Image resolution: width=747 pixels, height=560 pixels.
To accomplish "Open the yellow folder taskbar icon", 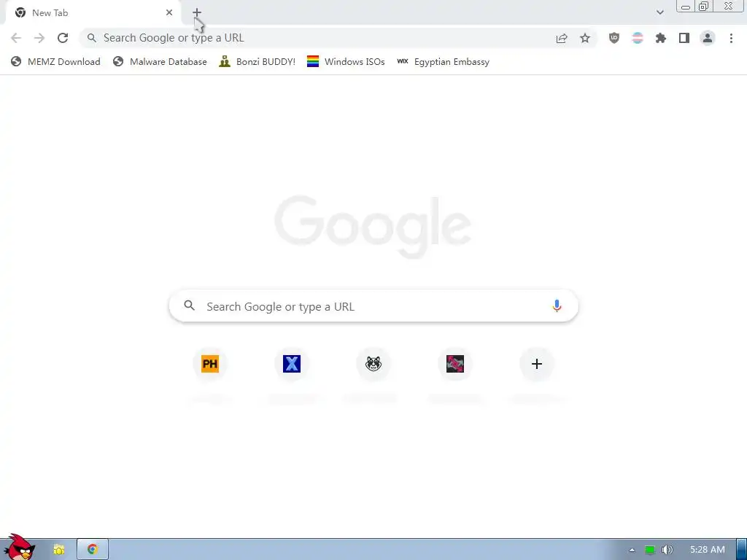I will 58,550.
